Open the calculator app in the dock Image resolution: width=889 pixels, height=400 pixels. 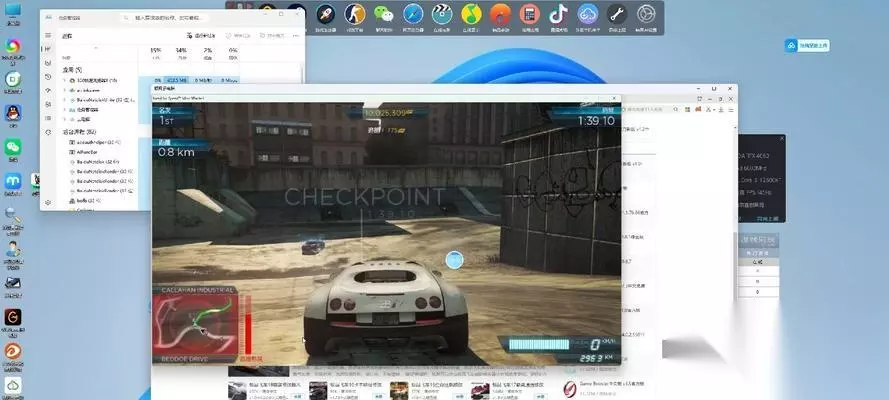530,14
